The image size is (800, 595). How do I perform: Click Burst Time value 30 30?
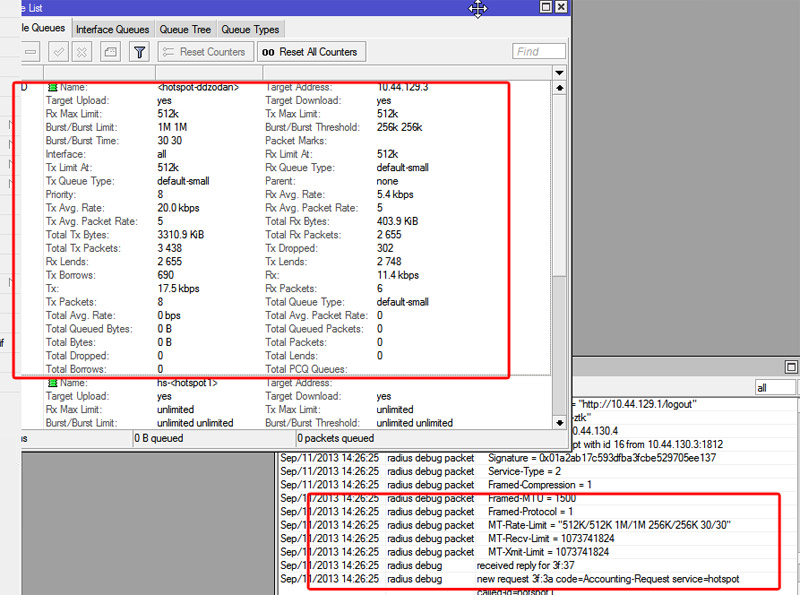pyautogui.click(x=169, y=140)
